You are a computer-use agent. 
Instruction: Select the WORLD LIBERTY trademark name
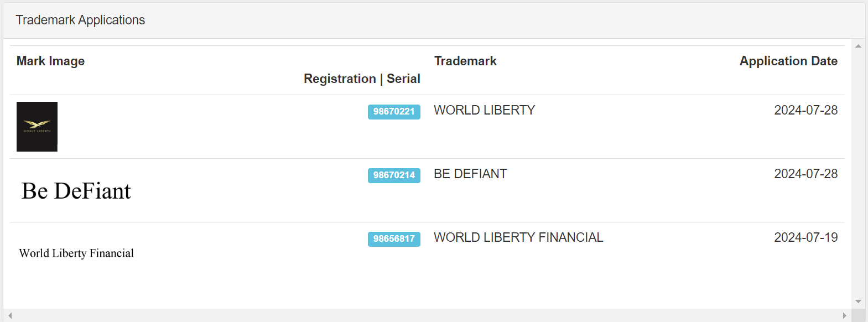point(484,111)
